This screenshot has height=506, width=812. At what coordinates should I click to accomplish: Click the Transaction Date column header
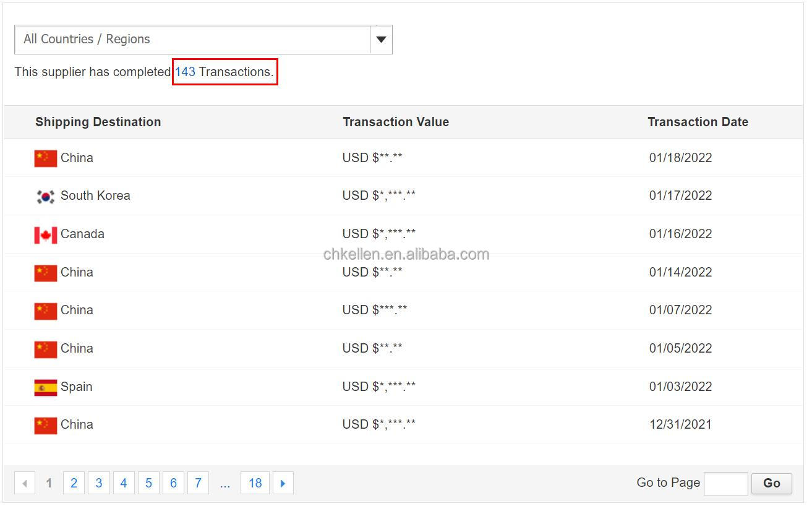(698, 122)
